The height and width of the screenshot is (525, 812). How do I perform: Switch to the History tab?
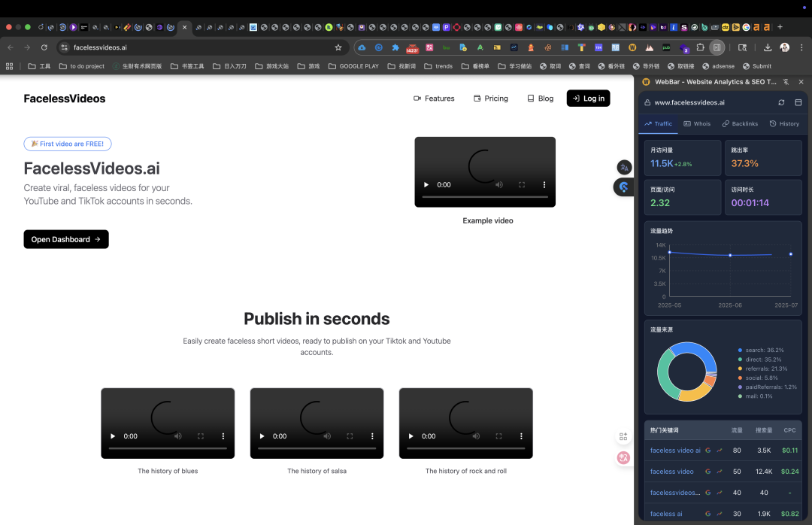tap(784, 124)
